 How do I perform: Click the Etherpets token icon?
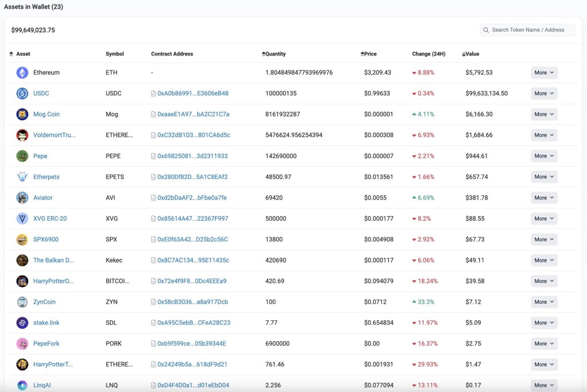pyautogui.click(x=22, y=177)
